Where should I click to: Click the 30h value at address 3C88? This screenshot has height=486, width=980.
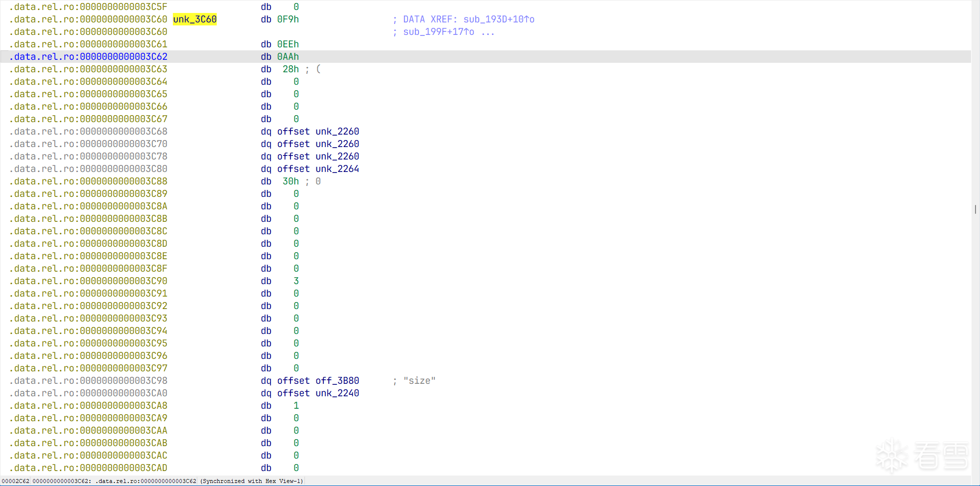click(291, 181)
